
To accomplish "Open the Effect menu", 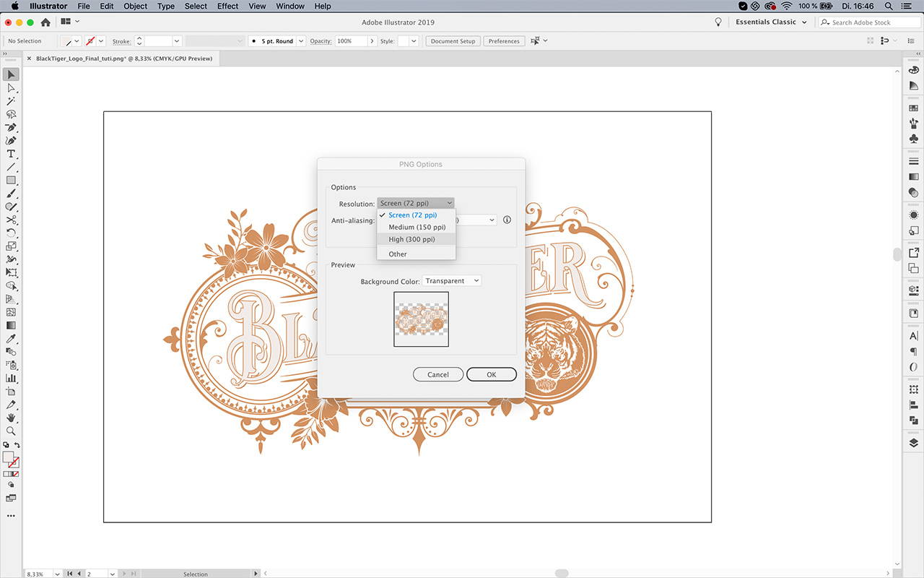I will click(x=227, y=6).
